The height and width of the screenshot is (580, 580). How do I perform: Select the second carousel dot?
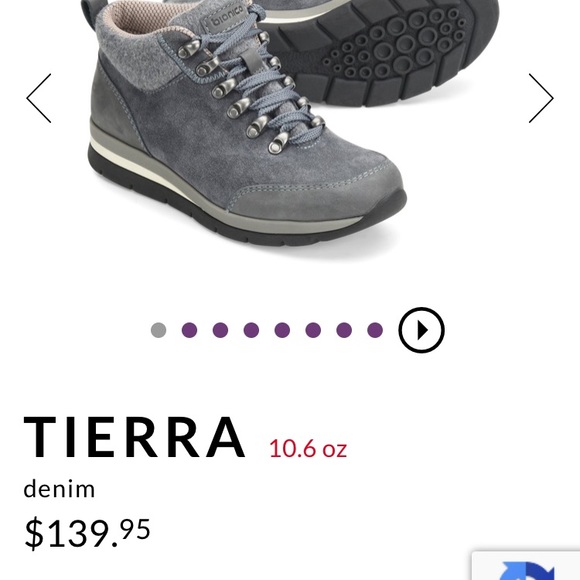[189, 330]
